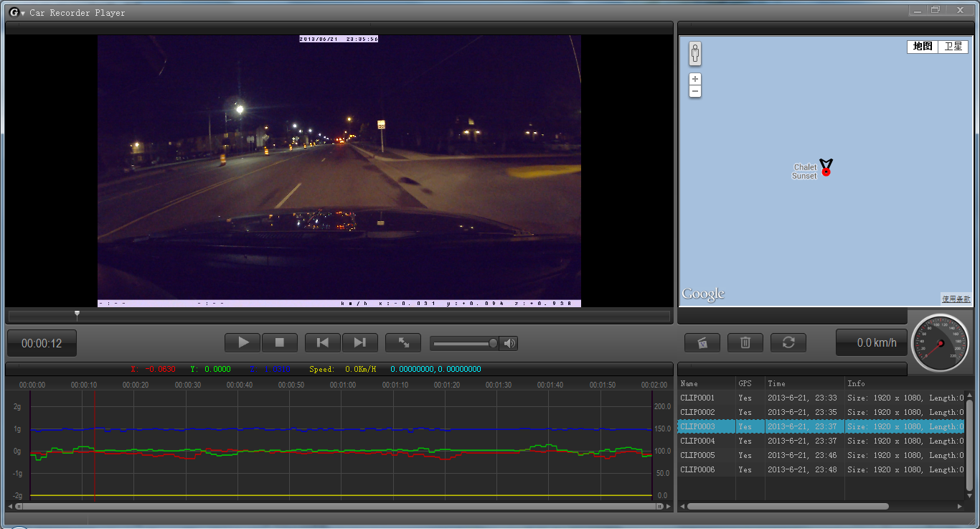Mute audio with the speaker icon

(509, 343)
